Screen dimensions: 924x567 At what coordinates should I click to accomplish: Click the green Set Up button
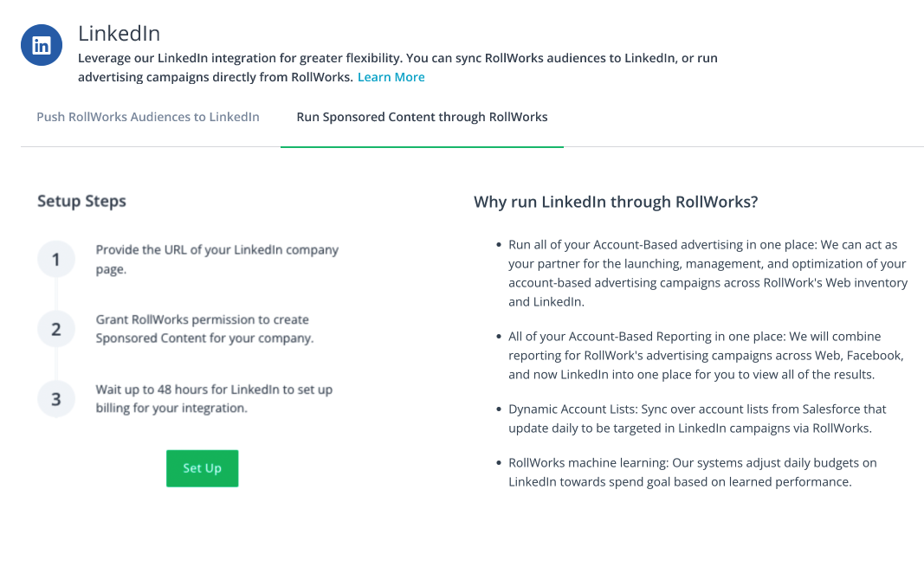coord(202,468)
